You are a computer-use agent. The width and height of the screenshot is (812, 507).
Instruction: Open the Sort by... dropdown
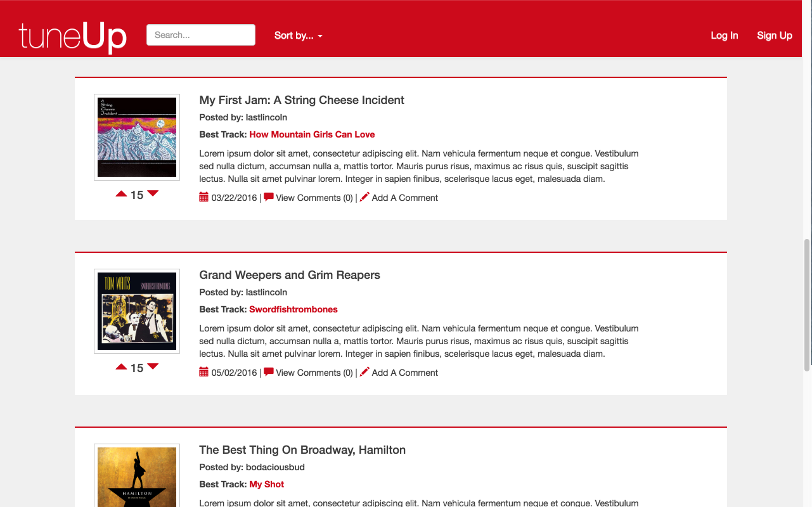(298, 35)
